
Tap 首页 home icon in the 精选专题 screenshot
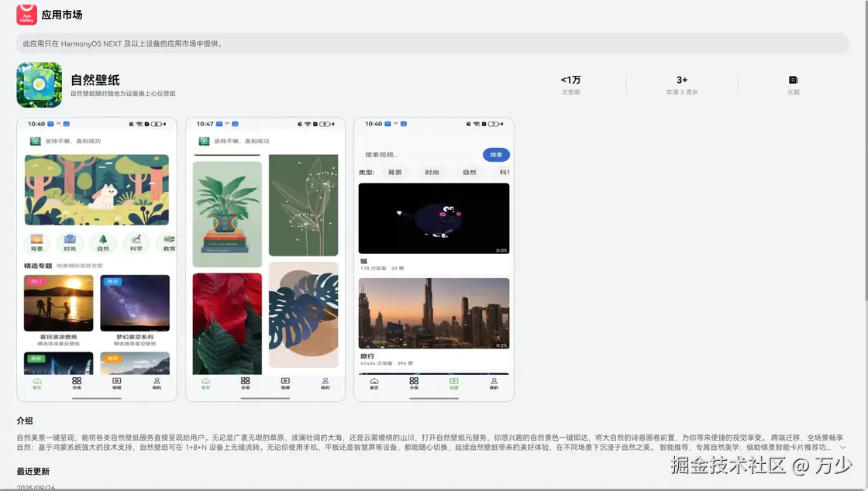tap(37, 381)
